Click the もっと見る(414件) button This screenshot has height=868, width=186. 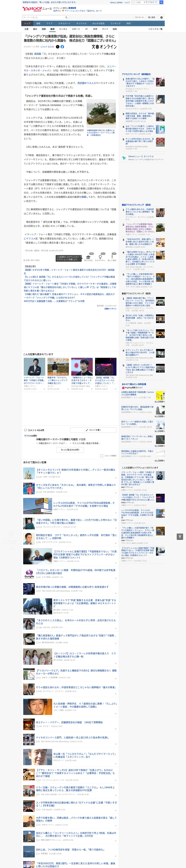[70, 449]
